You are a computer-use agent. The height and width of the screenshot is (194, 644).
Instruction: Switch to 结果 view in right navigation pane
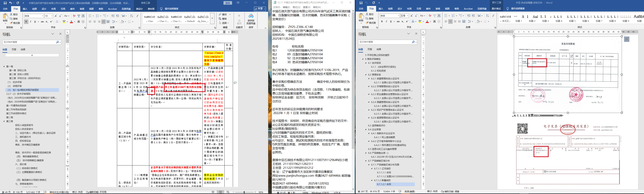pos(379,49)
